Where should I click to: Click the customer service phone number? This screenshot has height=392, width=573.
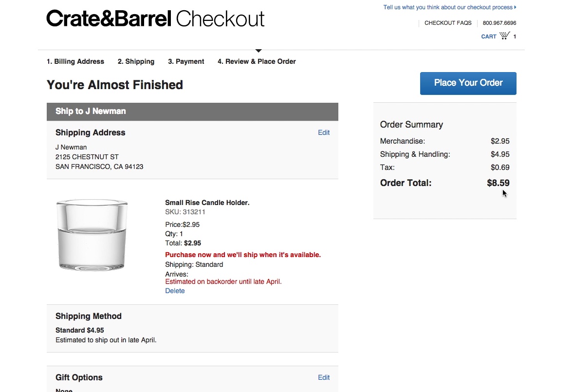tap(499, 22)
